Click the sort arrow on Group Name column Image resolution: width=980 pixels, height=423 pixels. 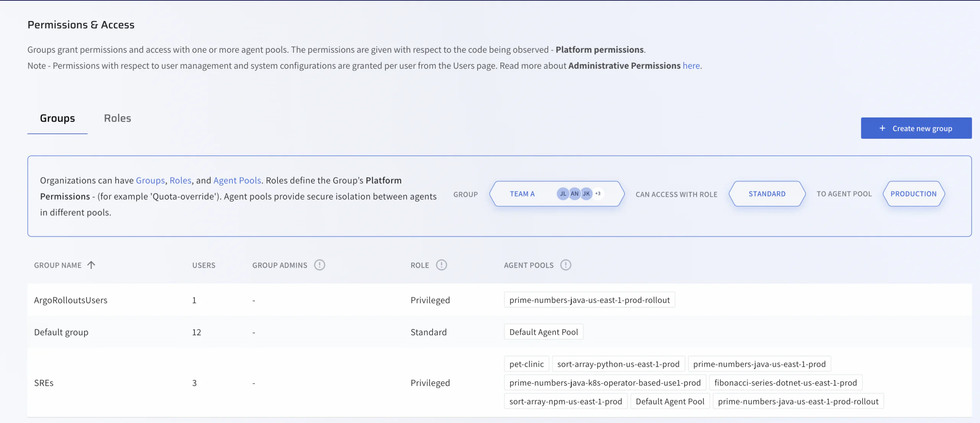[91, 264]
